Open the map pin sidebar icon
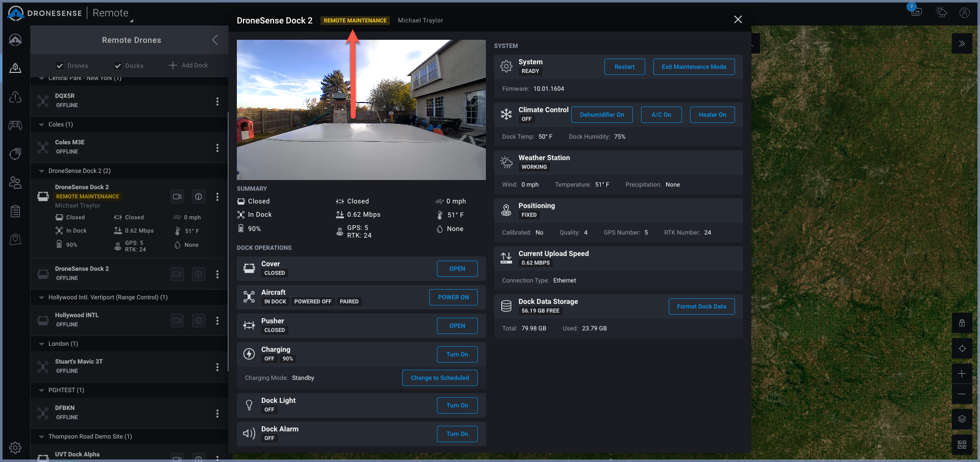 pyautogui.click(x=15, y=239)
